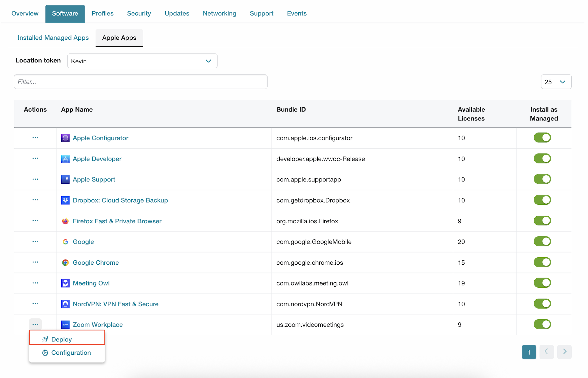Image resolution: width=588 pixels, height=378 pixels.
Task: Toggle Install as Managed for Apple Configurator
Action: point(542,138)
